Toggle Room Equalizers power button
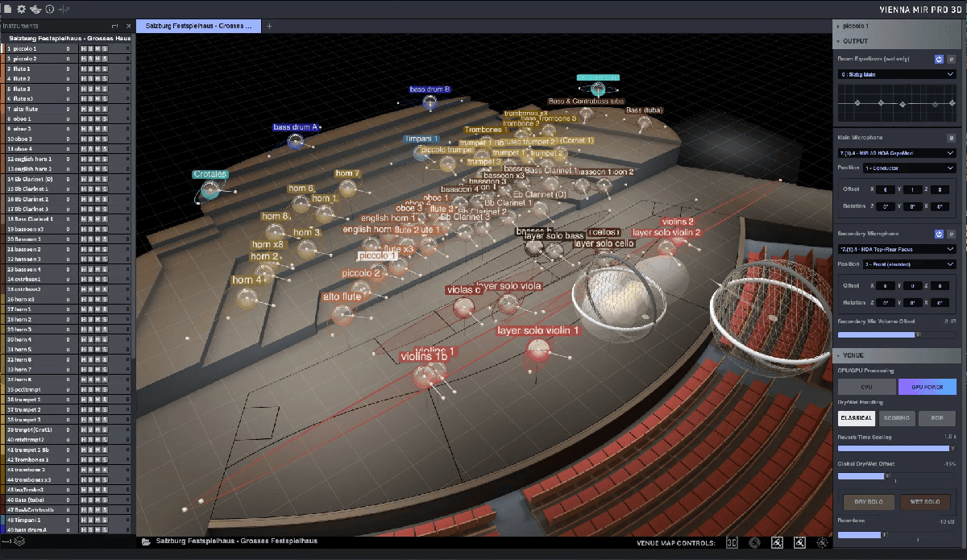967x560 pixels. [x=939, y=59]
